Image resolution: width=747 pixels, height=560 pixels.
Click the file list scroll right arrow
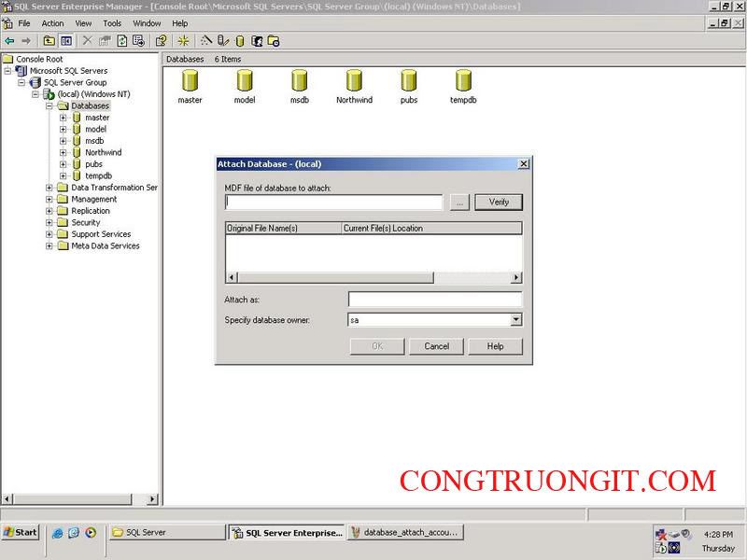[516, 277]
